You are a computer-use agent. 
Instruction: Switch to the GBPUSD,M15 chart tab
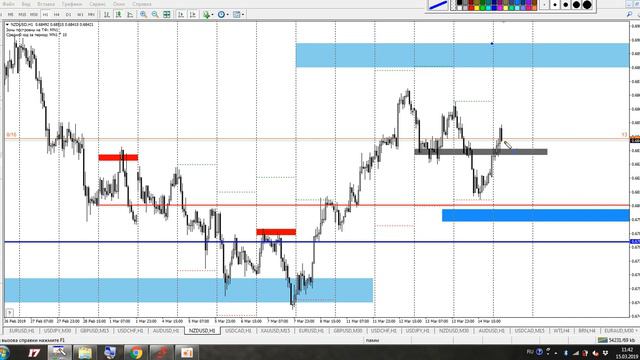94,331
